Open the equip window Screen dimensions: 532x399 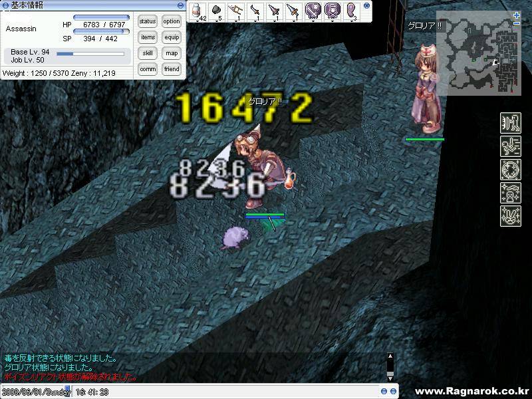172,37
